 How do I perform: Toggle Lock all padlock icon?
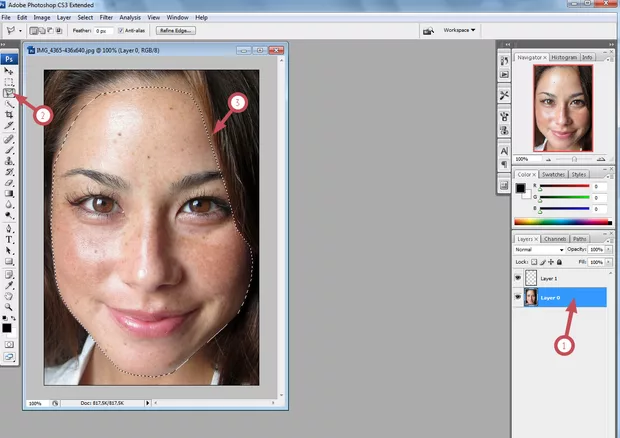pos(559,262)
